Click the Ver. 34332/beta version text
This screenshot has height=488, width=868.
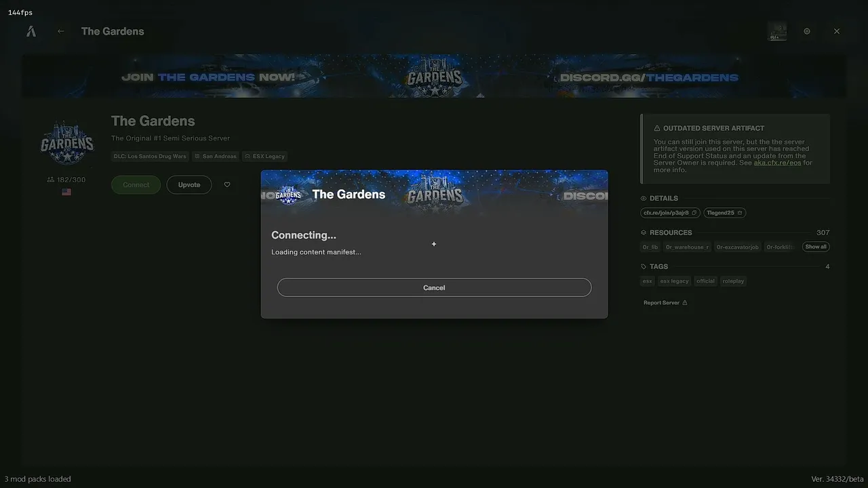[x=837, y=479]
